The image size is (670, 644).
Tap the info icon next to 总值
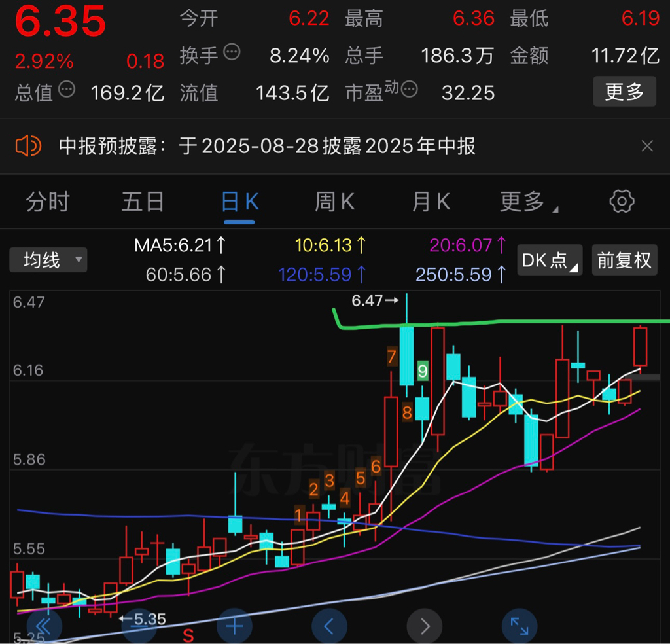(67, 89)
